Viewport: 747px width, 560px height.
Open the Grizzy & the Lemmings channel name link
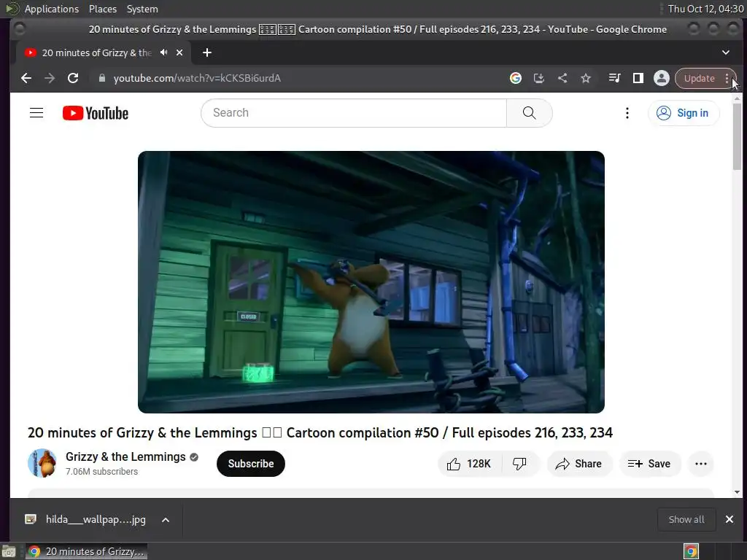click(x=125, y=456)
